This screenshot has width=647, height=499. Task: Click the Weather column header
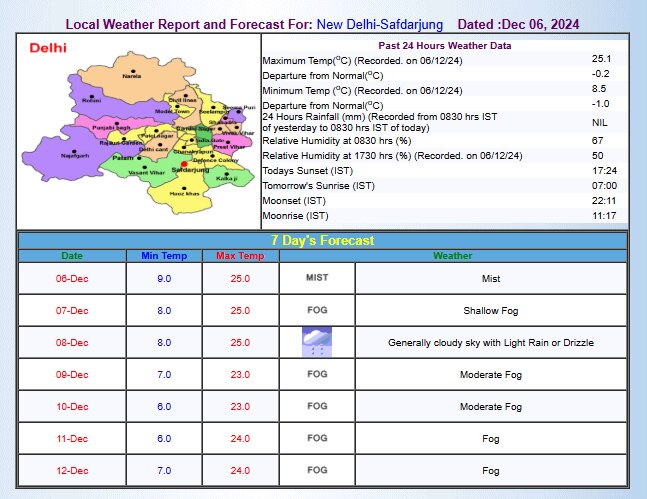tap(452, 256)
